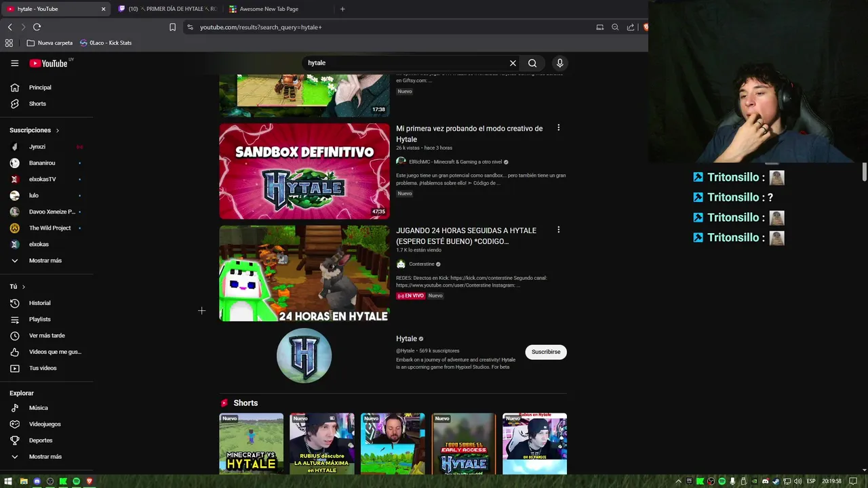The width and height of the screenshot is (868, 488).
Task: Go to YouTube home via the logo
Action: click(x=48, y=63)
